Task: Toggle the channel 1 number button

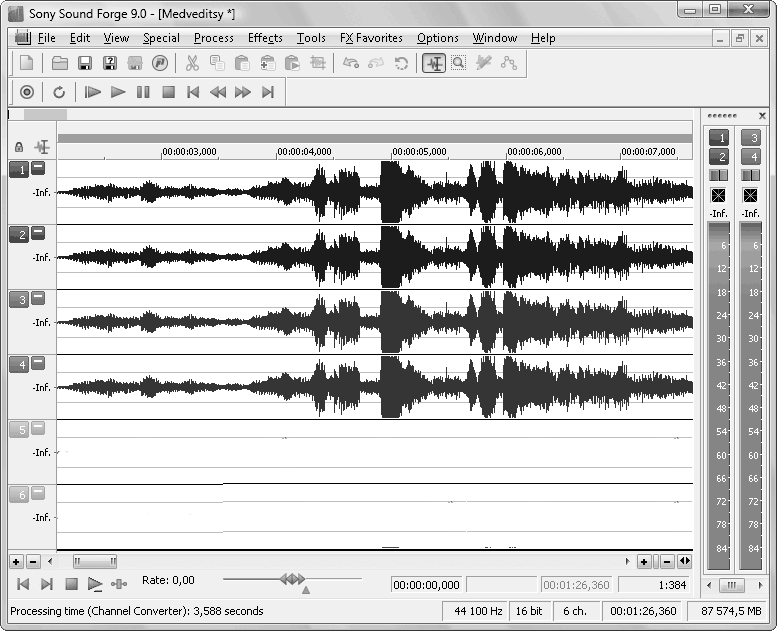Action: [x=18, y=169]
